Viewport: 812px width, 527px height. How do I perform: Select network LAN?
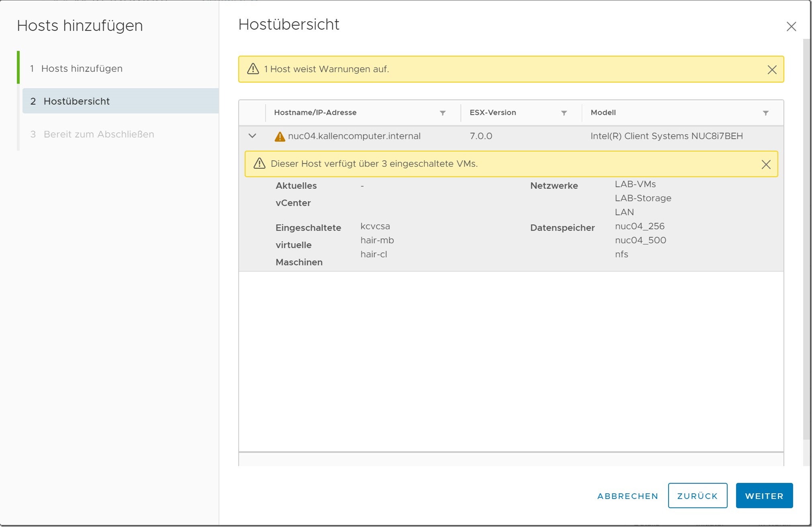click(x=624, y=212)
